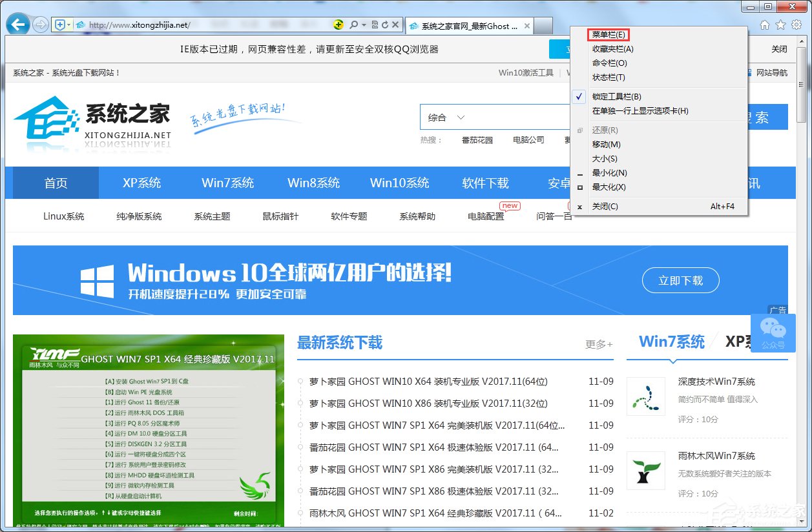The height and width of the screenshot is (532, 812).
Task: Click the Back navigation arrow
Action: point(17,24)
